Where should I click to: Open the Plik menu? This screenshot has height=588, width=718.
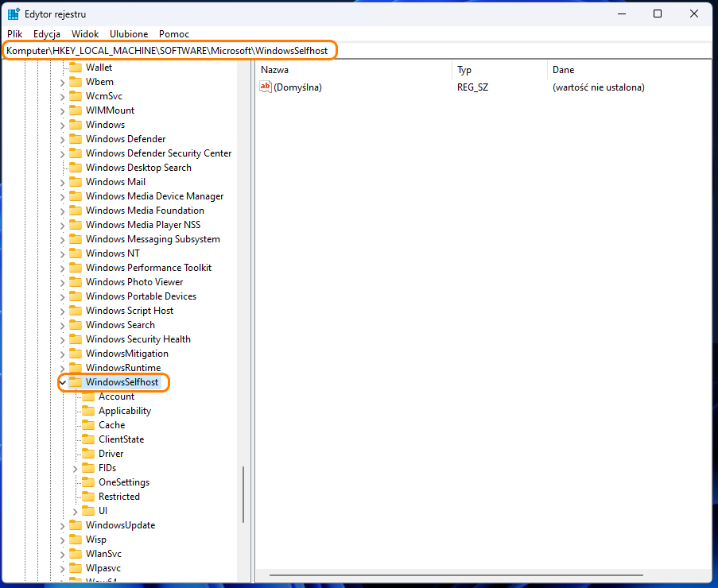(14, 34)
